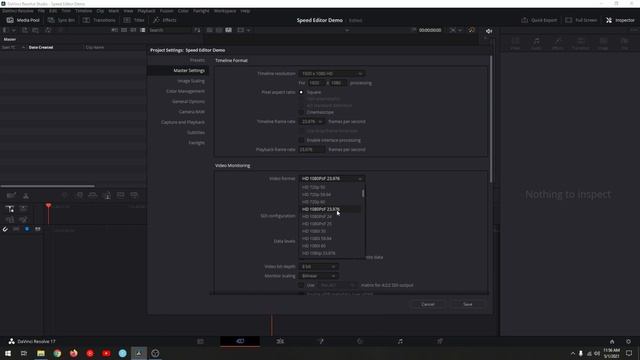Open the Help menu
640x360 pixels.
[245, 11]
